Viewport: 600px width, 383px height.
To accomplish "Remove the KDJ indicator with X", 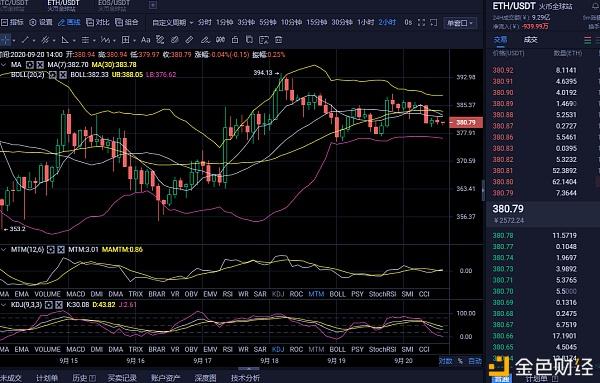I will (x=59, y=305).
